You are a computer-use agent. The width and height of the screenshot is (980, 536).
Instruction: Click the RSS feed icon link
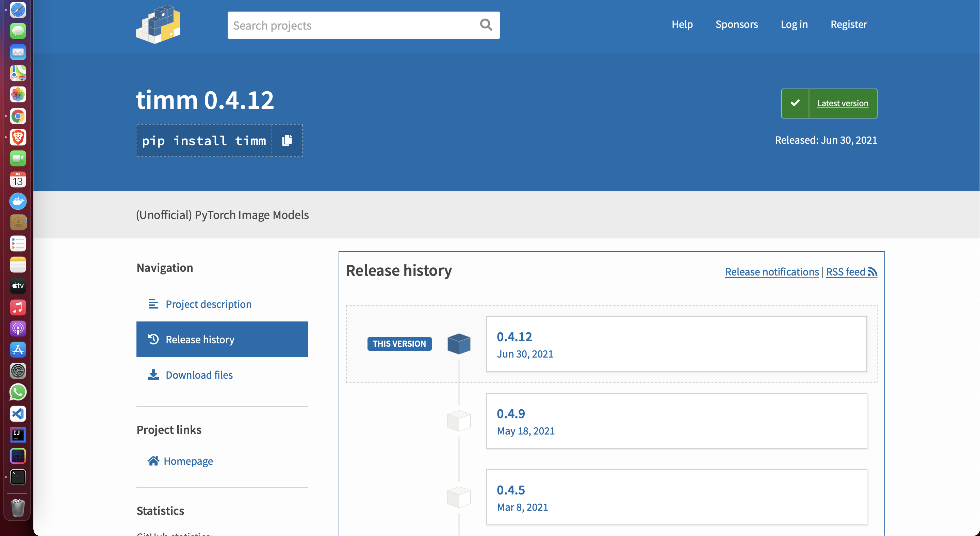pos(872,272)
